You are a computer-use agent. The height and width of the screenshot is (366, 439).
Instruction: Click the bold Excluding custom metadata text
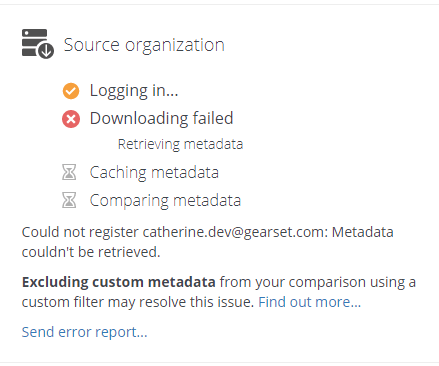pos(119,282)
